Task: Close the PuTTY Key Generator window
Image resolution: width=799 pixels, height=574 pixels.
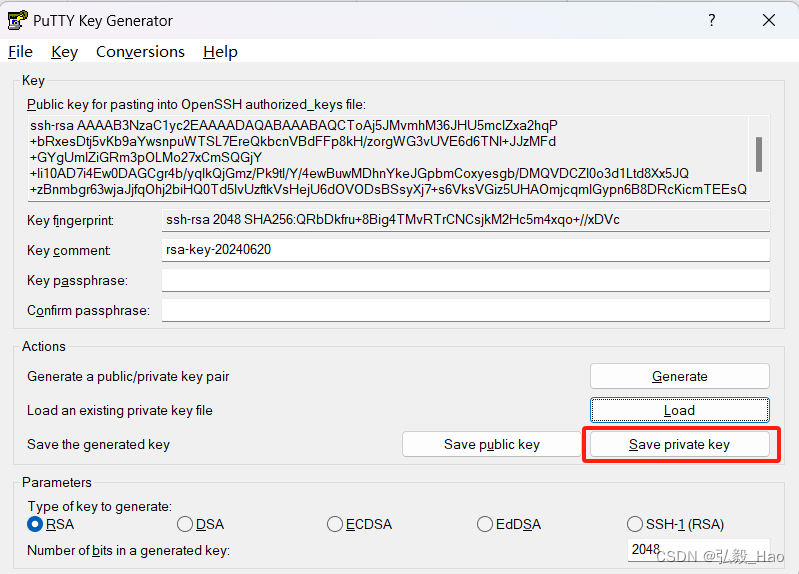Action: (x=769, y=20)
